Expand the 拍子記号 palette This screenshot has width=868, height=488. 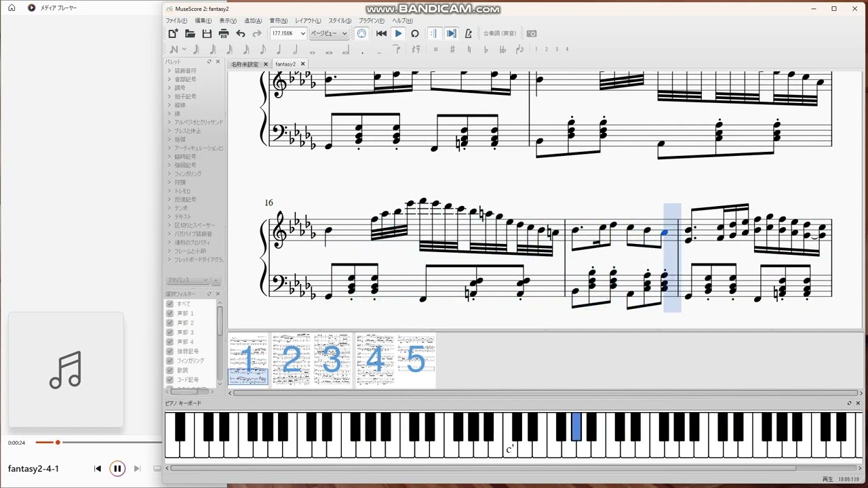coord(169,96)
